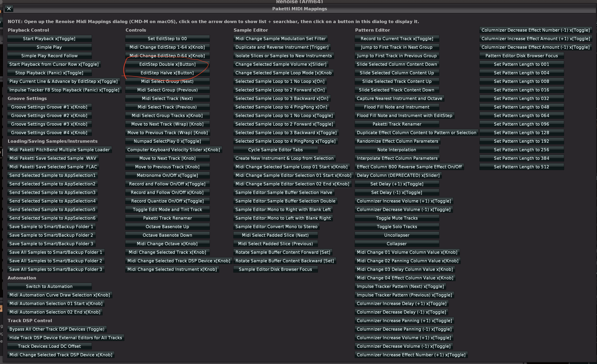The image size is (597, 364).
Task: Select Set EditStep to 00
Action: click(x=167, y=39)
